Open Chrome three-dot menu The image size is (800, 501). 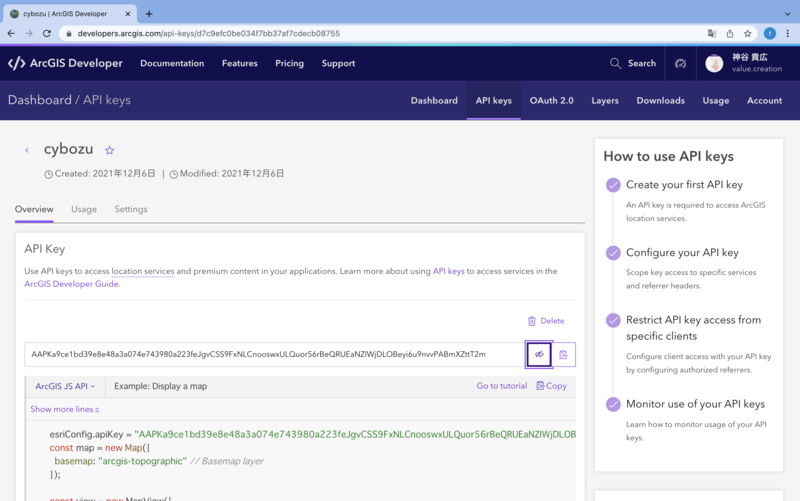tap(788, 33)
